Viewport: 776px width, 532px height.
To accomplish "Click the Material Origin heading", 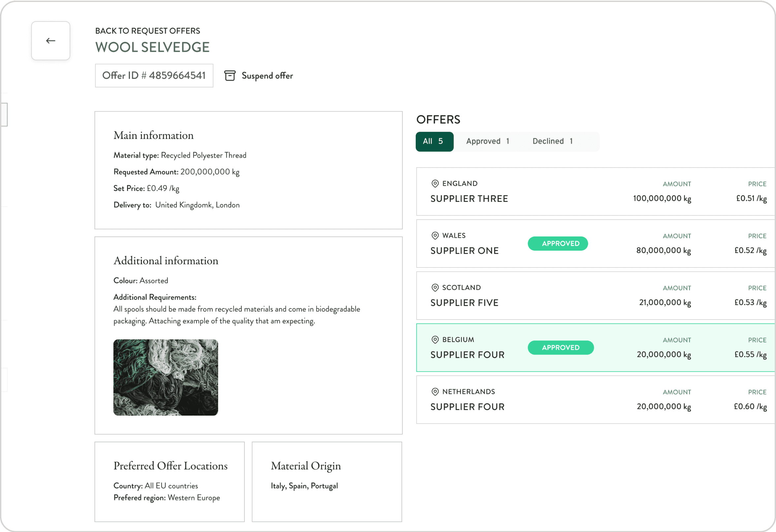I will (306, 466).
